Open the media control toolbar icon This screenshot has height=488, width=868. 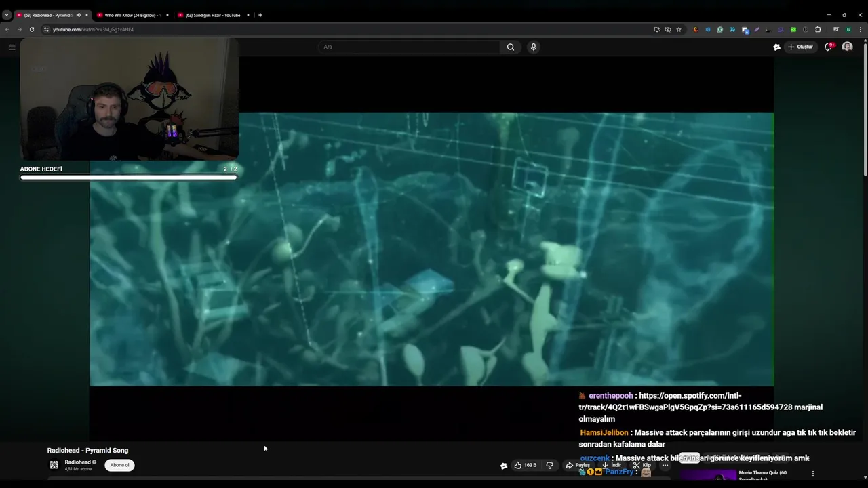coord(836,30)
